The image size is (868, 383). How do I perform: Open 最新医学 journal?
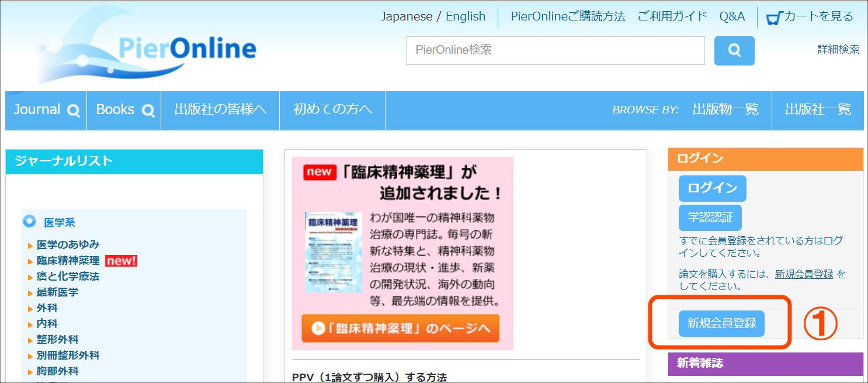[57, 292]
